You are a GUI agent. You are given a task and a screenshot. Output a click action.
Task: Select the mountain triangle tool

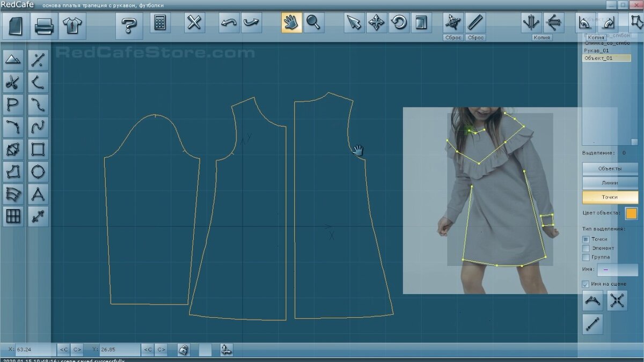tap(13, 61)
